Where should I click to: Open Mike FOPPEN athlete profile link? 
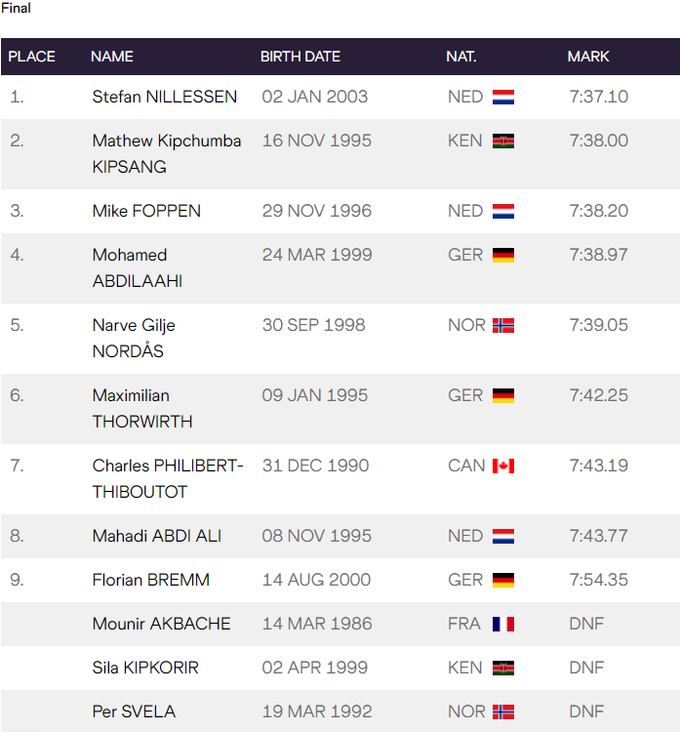(x=146, y=211)
